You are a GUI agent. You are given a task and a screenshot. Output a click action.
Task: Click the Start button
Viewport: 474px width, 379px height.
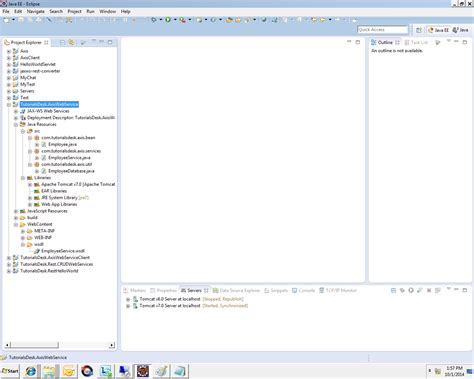pos(10,371)
